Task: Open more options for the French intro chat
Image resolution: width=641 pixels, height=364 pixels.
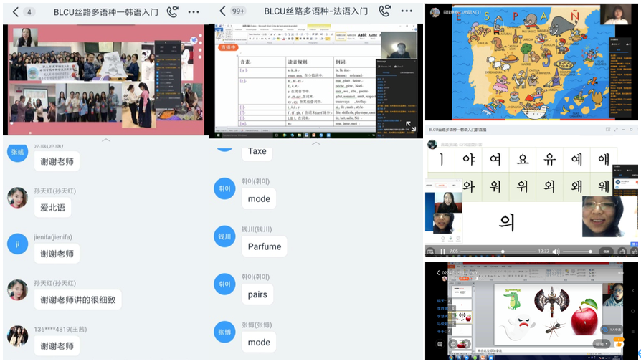Action: point(407,11)
